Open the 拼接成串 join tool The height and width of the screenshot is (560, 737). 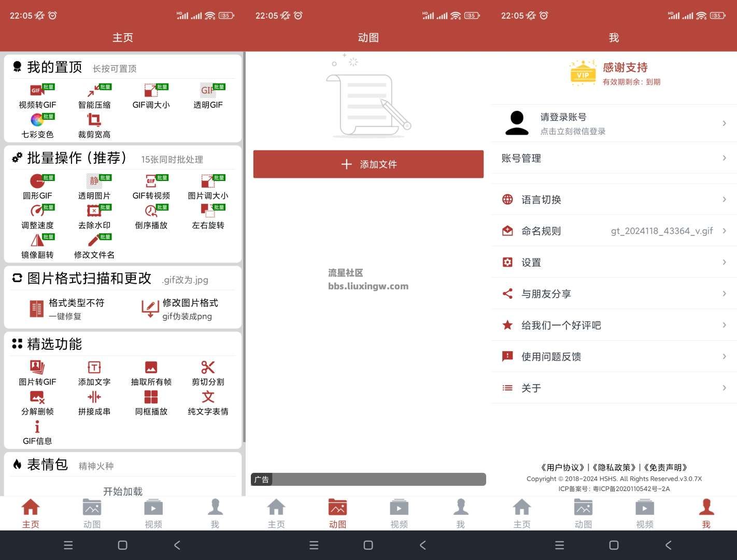tap(94, 403)
